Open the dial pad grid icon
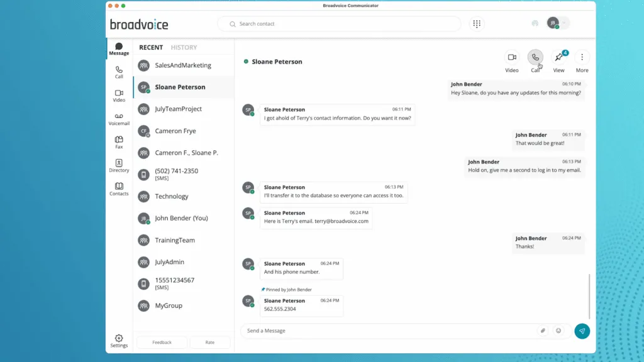The height and width of the screenshot is (362, 644). pos(477,24)
